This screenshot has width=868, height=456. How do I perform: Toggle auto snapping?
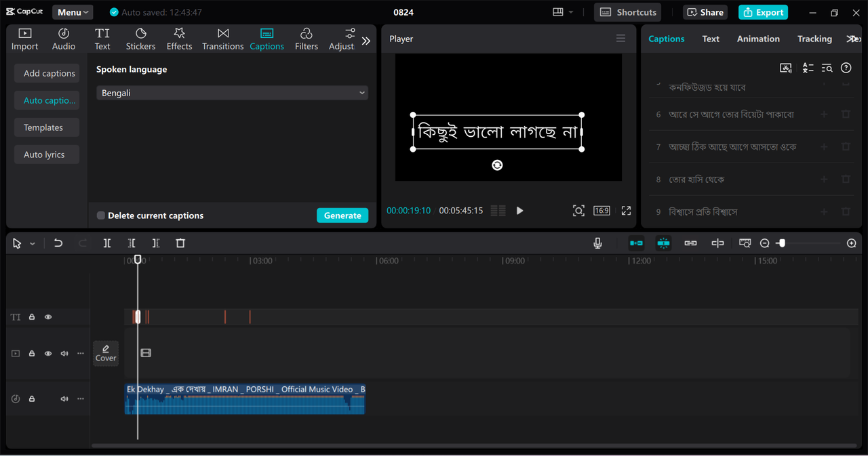(x=663, y=243)
